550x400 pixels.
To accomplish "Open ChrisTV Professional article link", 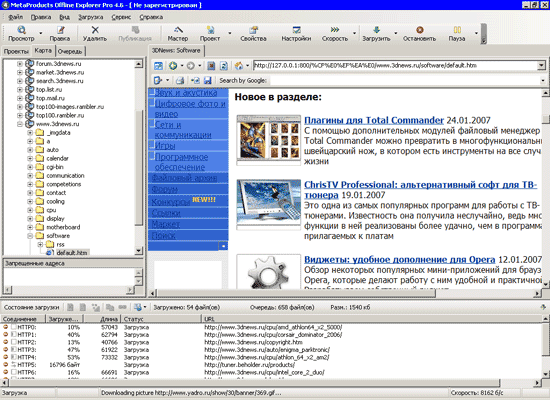I will (420, 189).
